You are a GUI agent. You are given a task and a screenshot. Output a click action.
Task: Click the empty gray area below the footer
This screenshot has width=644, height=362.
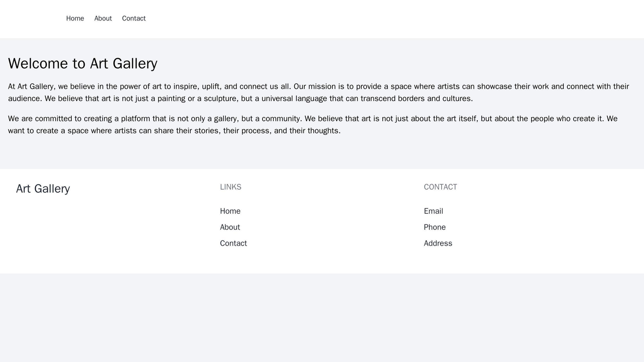coord(322,317)
